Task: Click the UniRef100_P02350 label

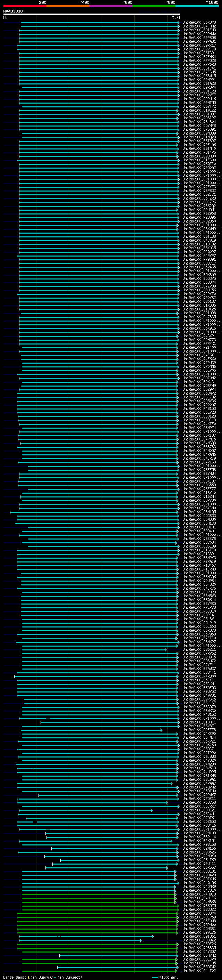Action: coord(199,221)
